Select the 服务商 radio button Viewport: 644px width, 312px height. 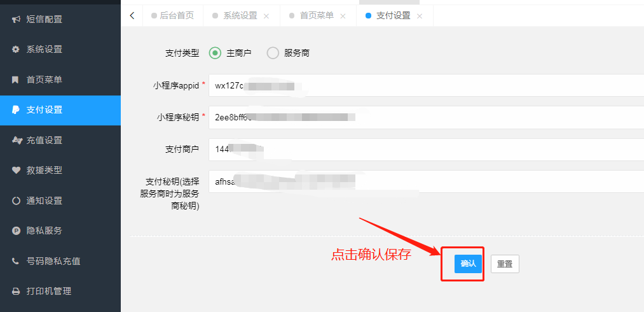coord(273,53)
